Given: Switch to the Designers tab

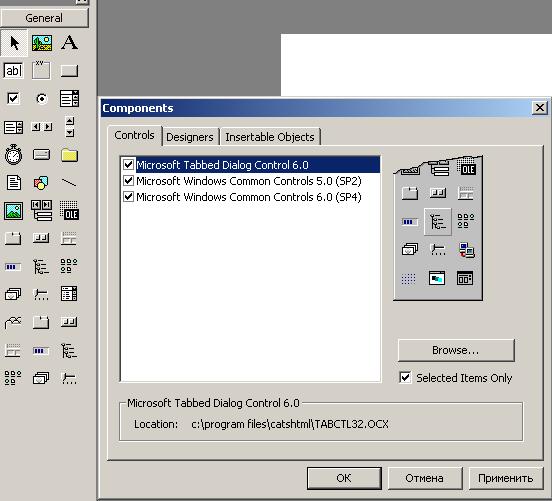Looking at the screenshot, I should coord(190,137).
